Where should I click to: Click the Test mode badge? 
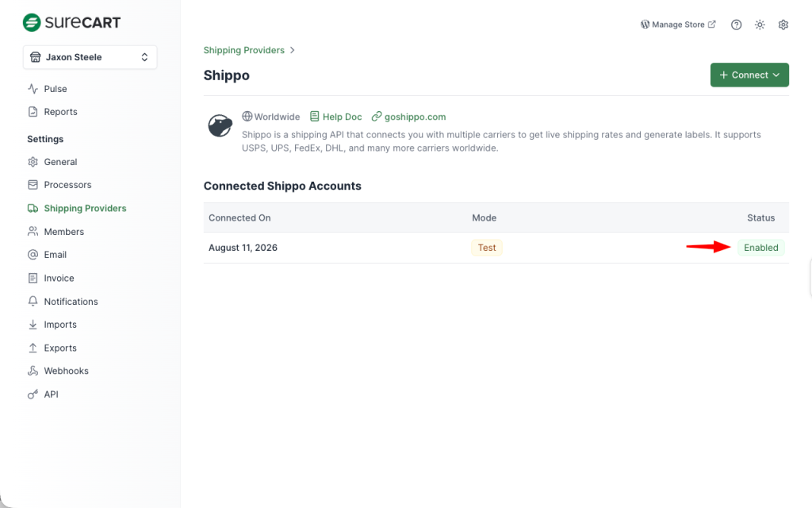click(x=487, y=248)
